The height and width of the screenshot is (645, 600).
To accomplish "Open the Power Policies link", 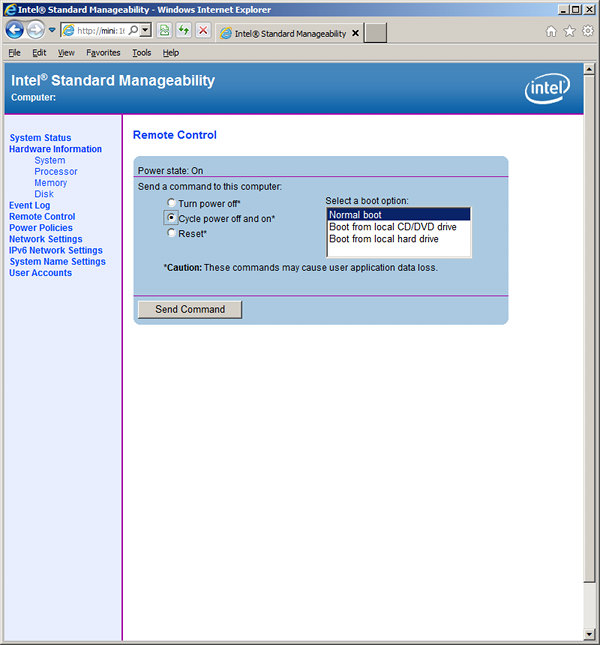I will point(41,227).
